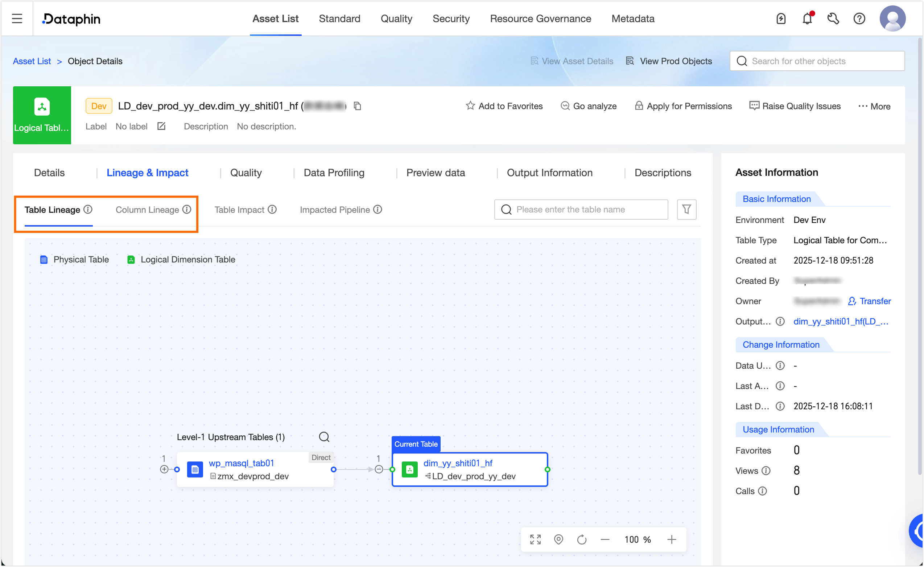Screen dimensions: 924x567
Task: Open the Metadata top menu
Action: 633,18
